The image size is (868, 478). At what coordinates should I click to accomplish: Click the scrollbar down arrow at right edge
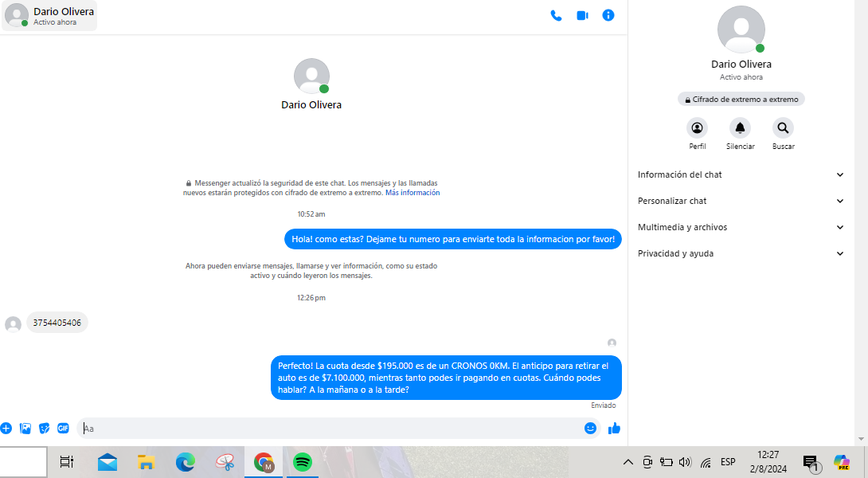point(861,439)
